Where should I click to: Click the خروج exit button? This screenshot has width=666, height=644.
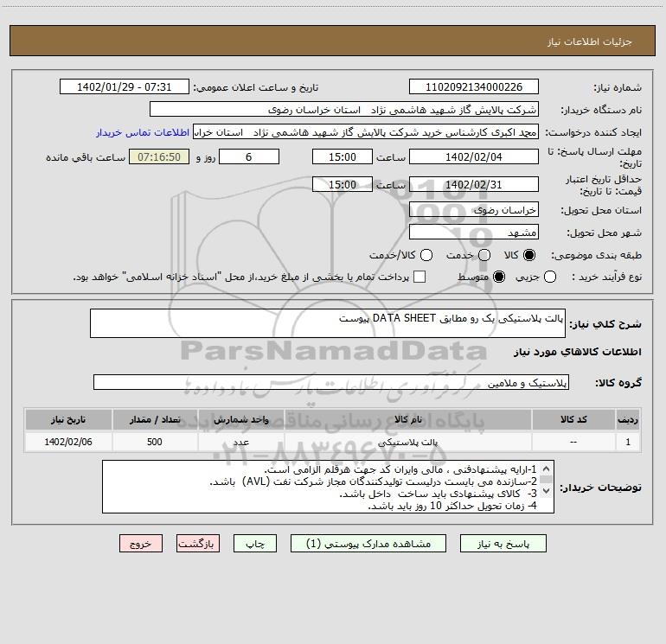[141, 544]
